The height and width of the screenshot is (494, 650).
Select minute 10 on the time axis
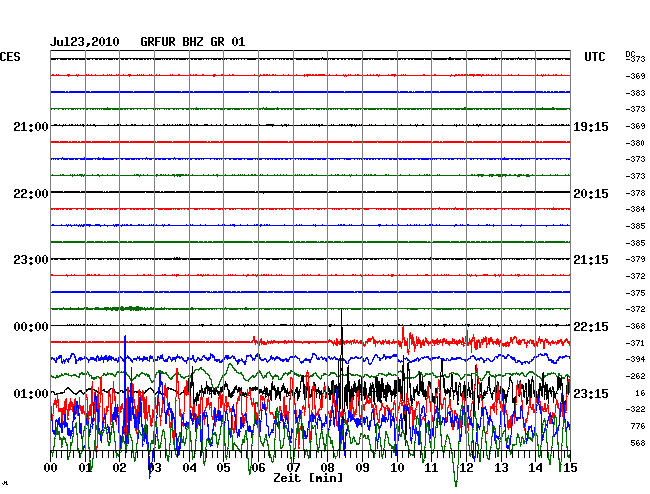(397, 468)
